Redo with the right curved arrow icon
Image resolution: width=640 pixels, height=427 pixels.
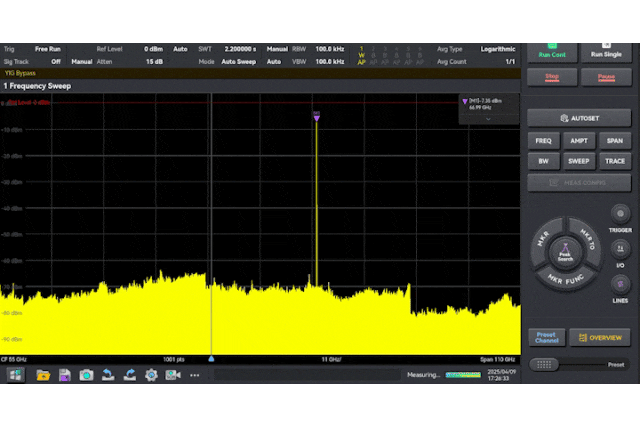click(130, 375)
